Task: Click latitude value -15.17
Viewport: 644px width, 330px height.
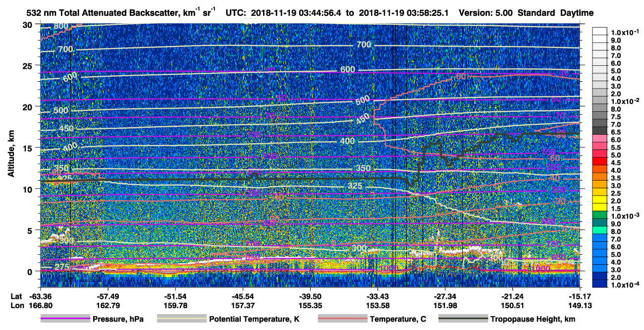Action: [x=580, y=296]
